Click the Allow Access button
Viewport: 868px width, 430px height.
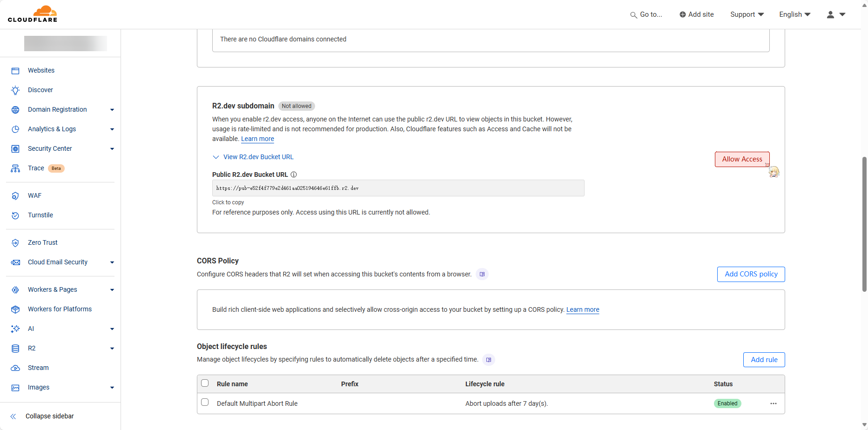[x=742, y=159]
